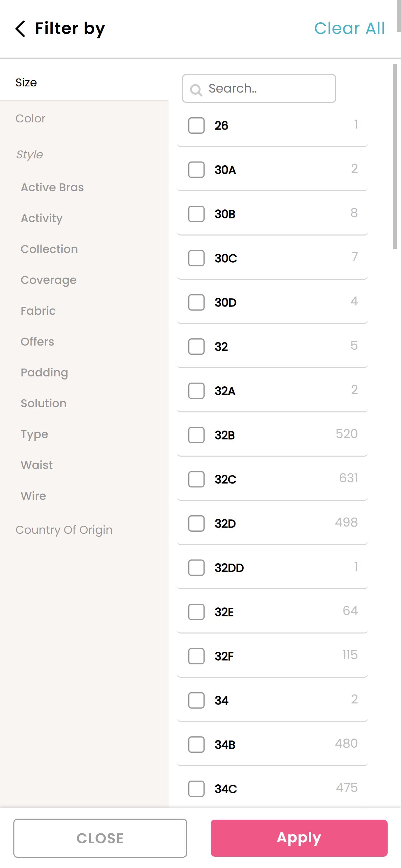Apply the selected filters
401x868 pixels.
pos(299,838)
